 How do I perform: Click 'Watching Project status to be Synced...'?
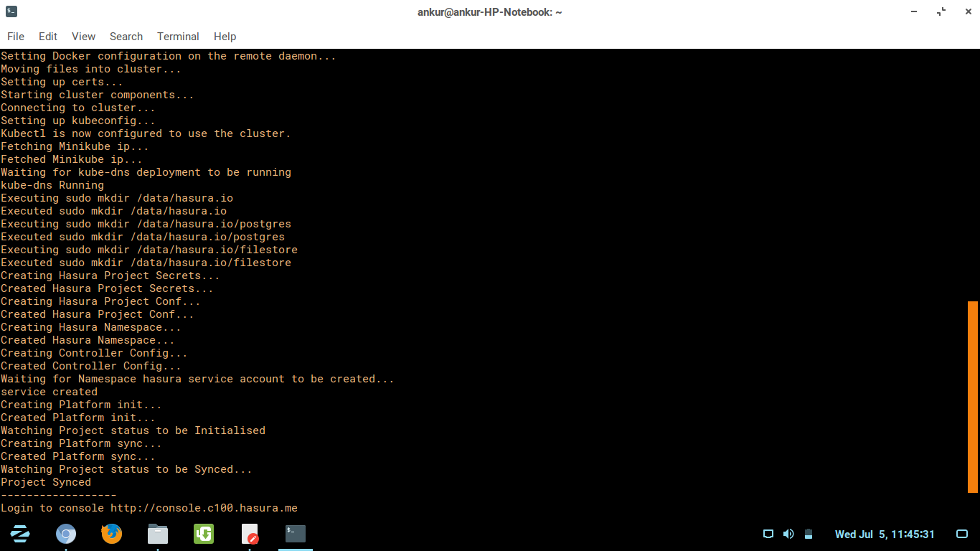(x=126, y=469)
